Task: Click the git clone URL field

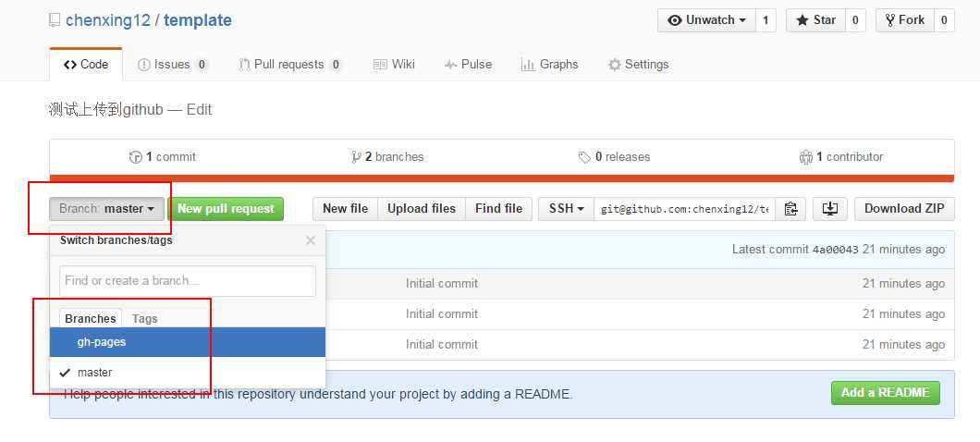Action: (685, 209)
